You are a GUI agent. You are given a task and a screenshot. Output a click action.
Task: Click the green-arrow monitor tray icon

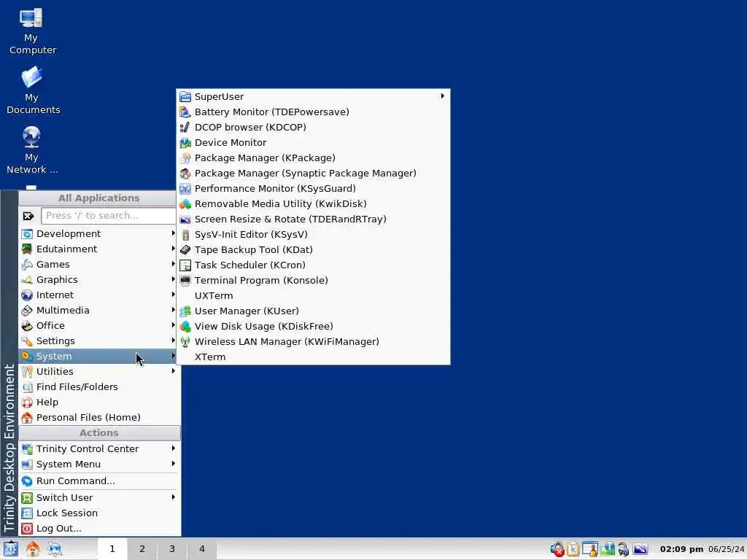608,549
